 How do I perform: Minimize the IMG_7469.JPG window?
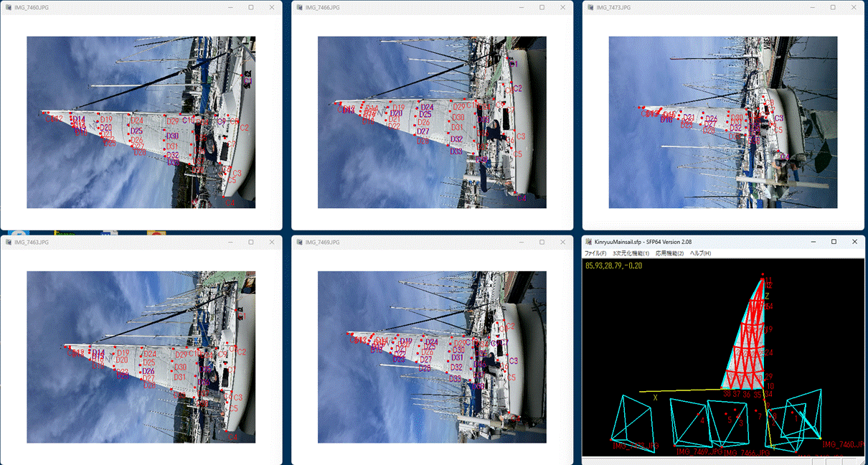(522, 243)
